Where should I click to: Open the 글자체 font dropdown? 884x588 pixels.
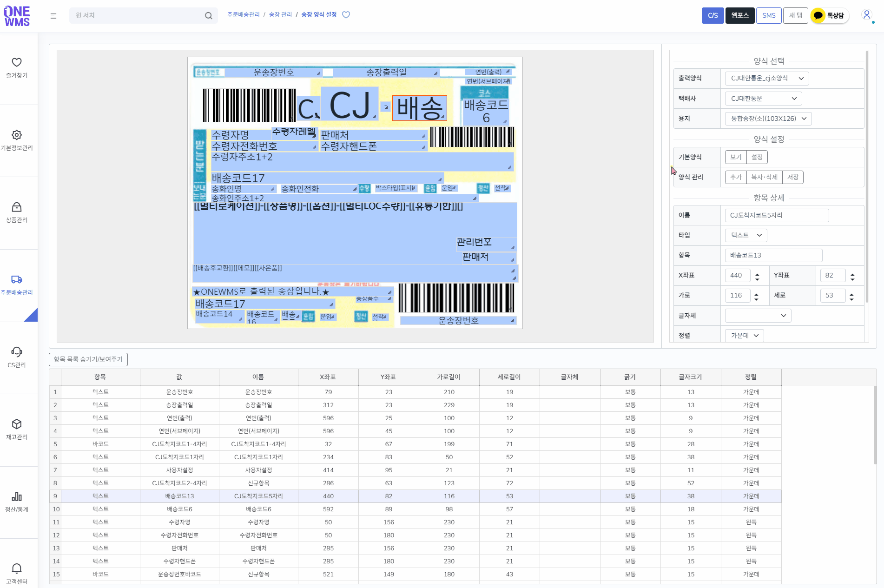point(758,316)
